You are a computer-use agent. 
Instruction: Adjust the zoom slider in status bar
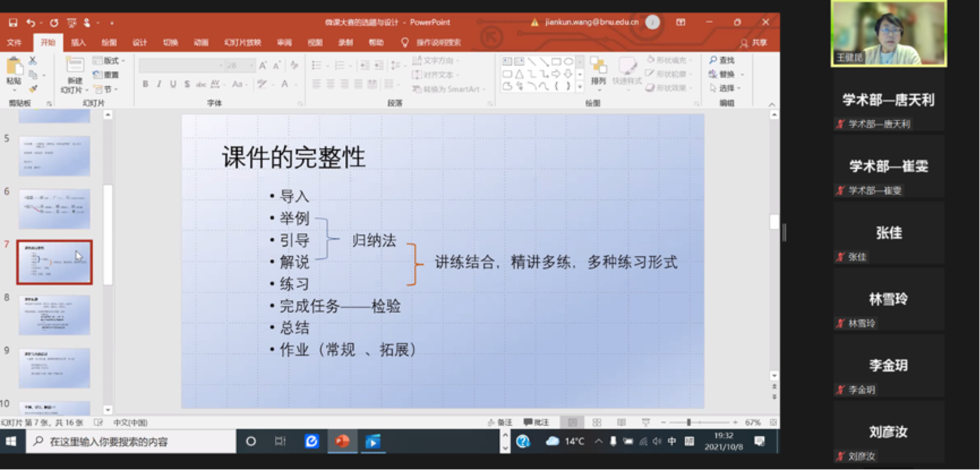point(688,422)
